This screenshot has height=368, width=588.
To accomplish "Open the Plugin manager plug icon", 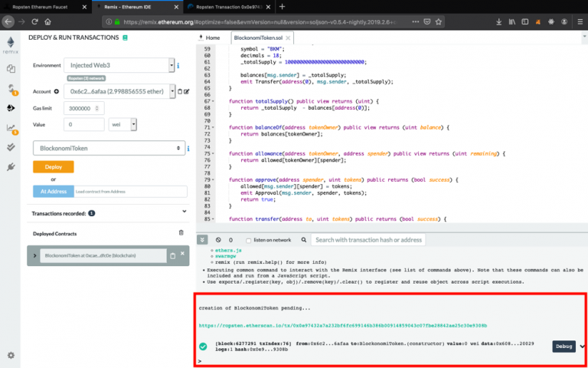I will [x=11, y=166].
